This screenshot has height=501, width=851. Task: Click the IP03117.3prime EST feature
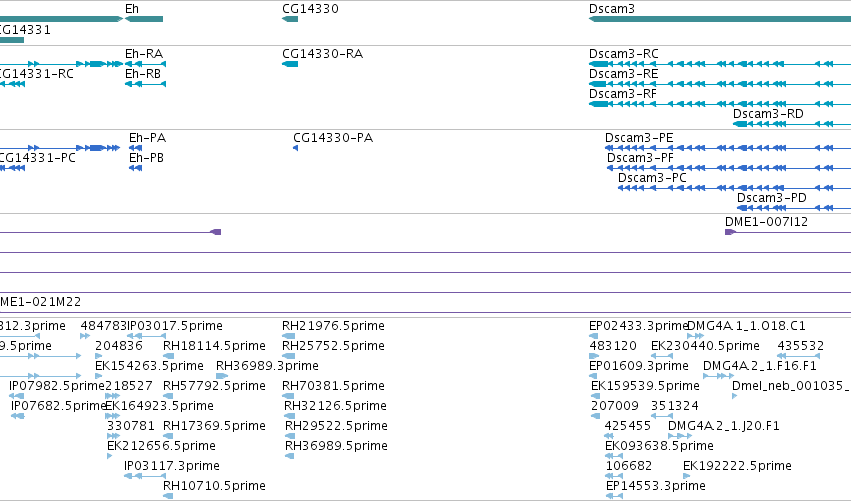145,476
